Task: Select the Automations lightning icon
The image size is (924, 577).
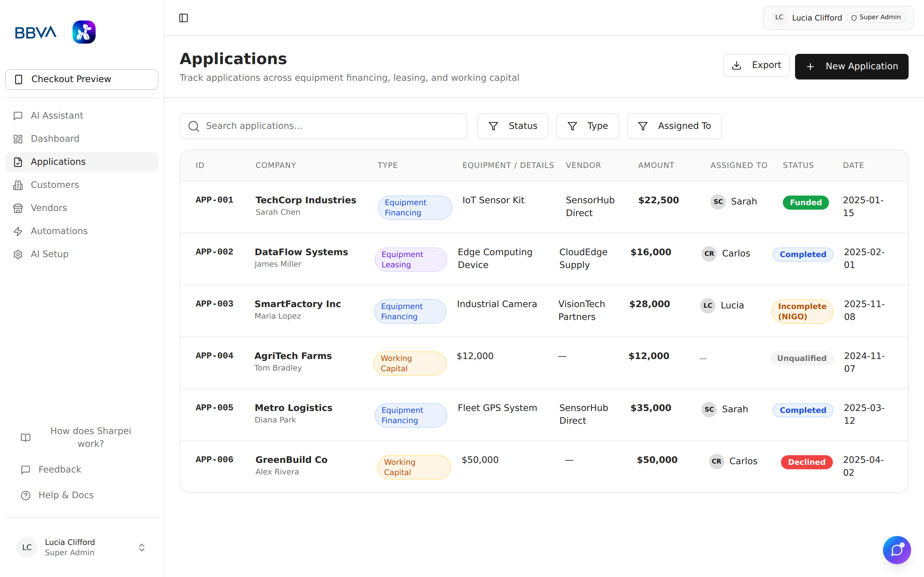Action: 18,231
